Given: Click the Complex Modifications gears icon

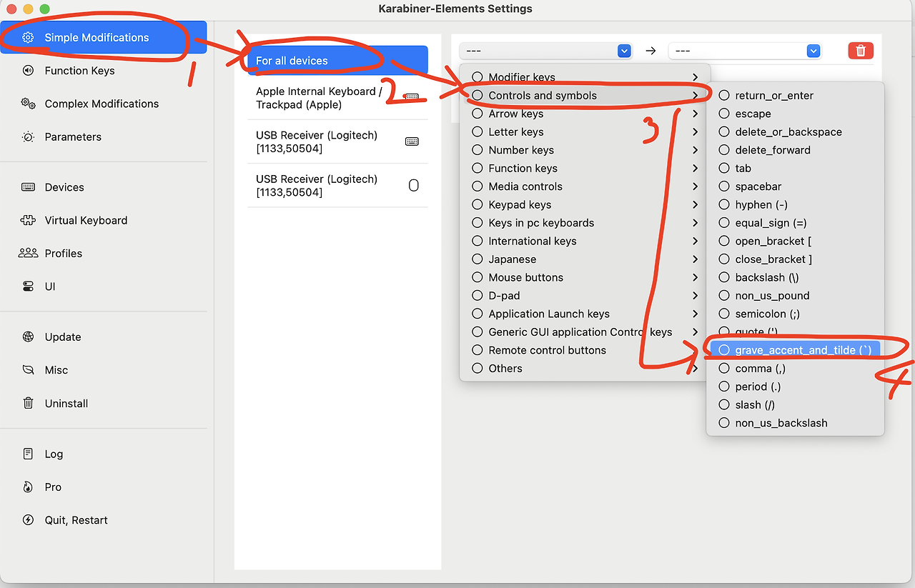Looking at the screenshot, I should point(28,104).
